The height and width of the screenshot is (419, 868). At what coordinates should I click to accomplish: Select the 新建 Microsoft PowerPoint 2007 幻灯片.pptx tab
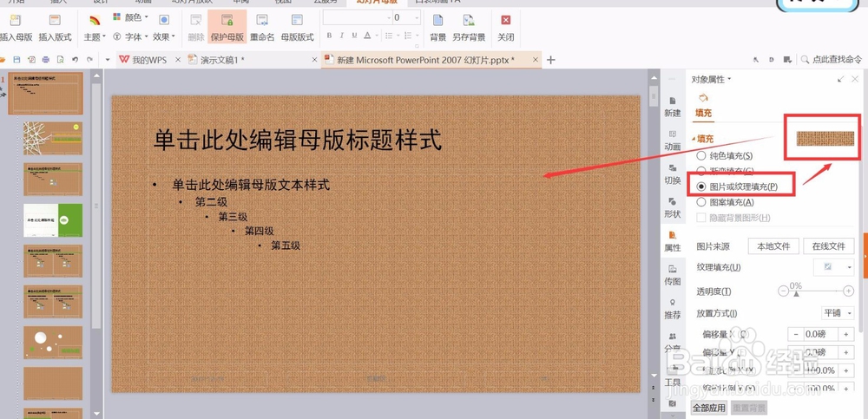[426, 60]
